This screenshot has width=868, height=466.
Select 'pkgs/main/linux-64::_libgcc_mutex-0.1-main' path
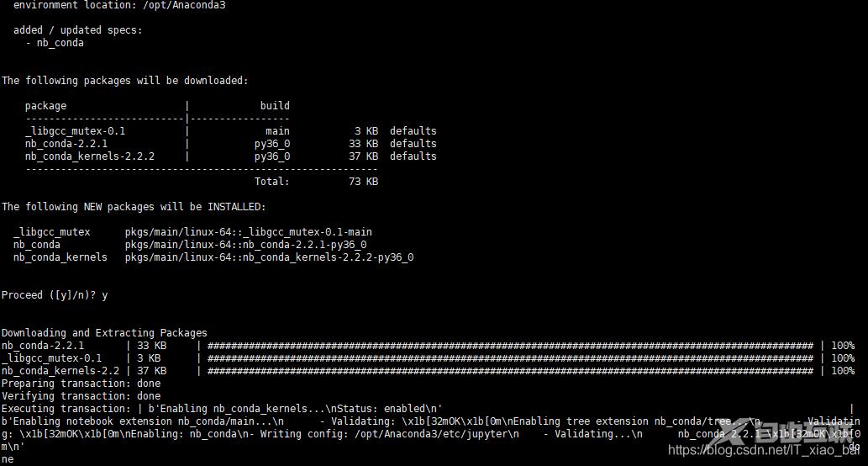coord(249,231)
